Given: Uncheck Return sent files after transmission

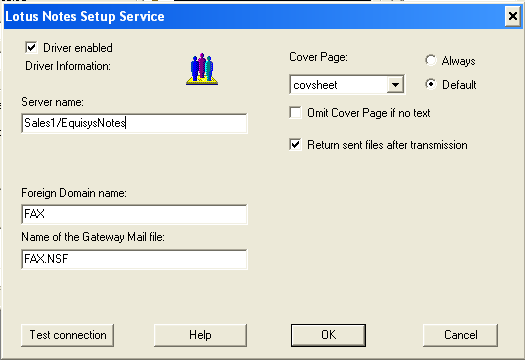Looking at the screenshot, I should 295,145.
